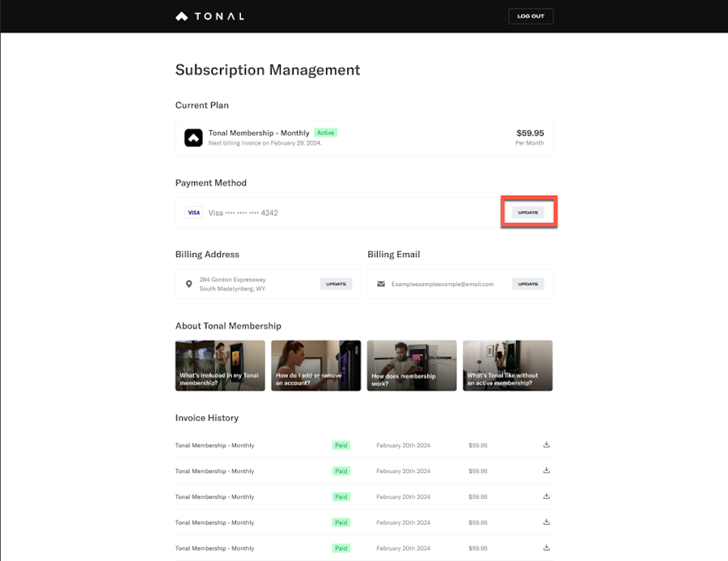Open "What's included in my Tonal membership?" card
This screenshot has height=561, width=728.
click(x=220, y=365)
